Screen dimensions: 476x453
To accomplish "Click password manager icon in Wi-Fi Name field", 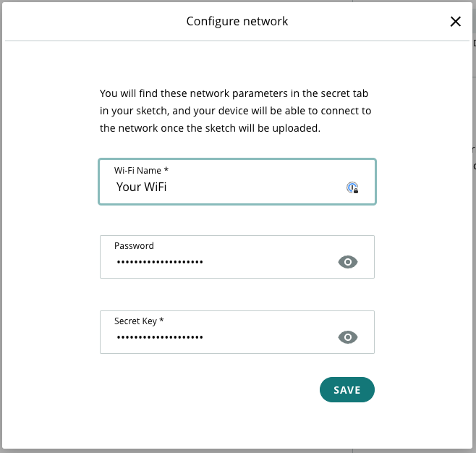I will tap(352, 187).
